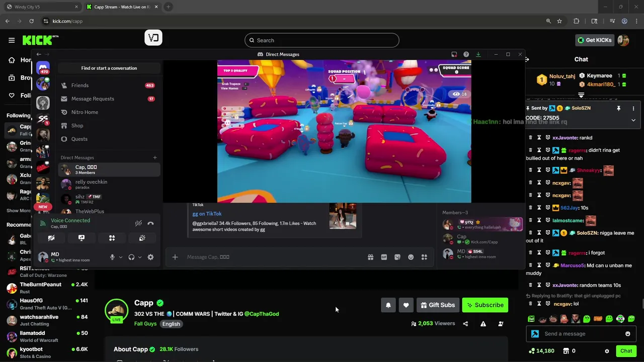Open the GIF picker in Discord
Image resolution: width=644 pixels, height=362 pixels.
(384, 257)
